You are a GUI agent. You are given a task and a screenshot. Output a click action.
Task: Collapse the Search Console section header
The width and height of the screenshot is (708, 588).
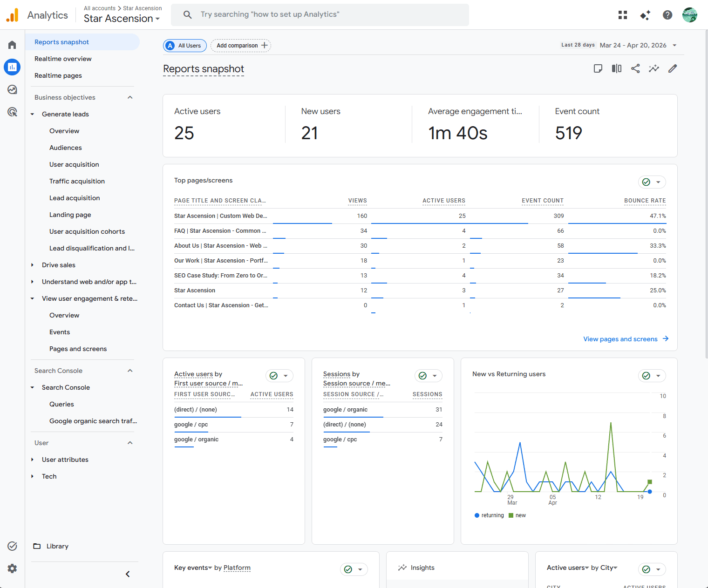[130, 371]
